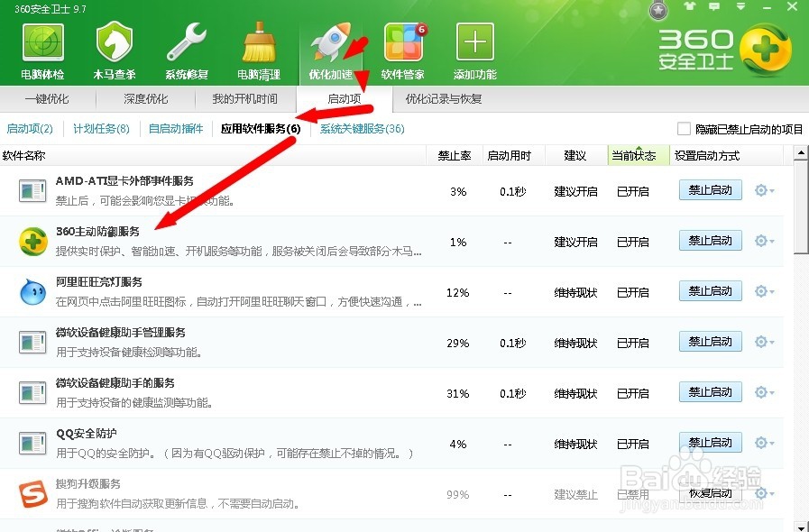Switch to 深度优化 tab
This screenshot has width=809, height=532.
(145, 99)
